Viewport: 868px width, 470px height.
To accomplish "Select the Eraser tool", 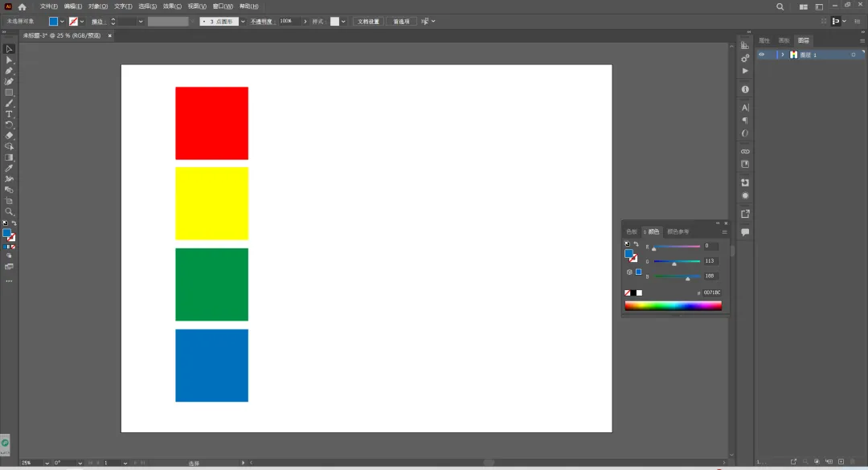I will click(x=9, y=136).
